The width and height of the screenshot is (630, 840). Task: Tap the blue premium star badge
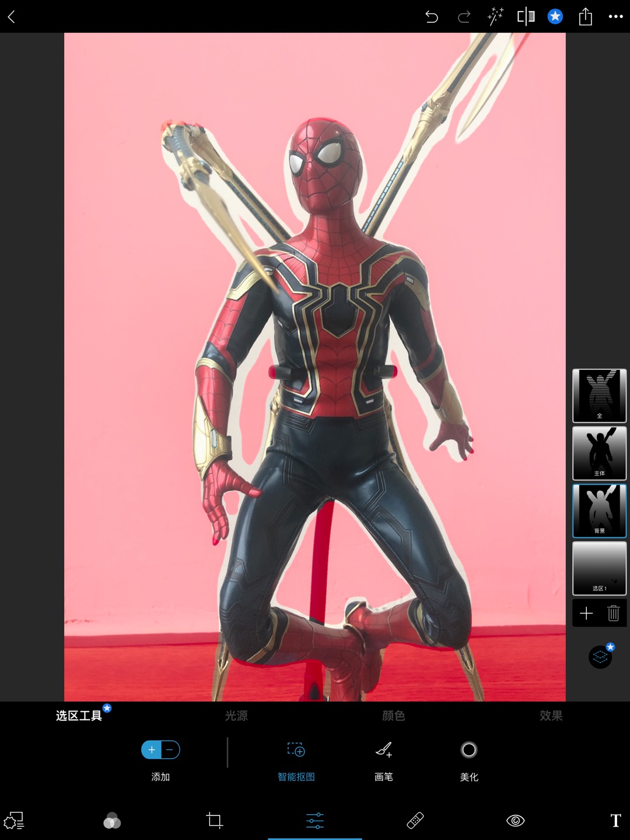tap(555, 16)
